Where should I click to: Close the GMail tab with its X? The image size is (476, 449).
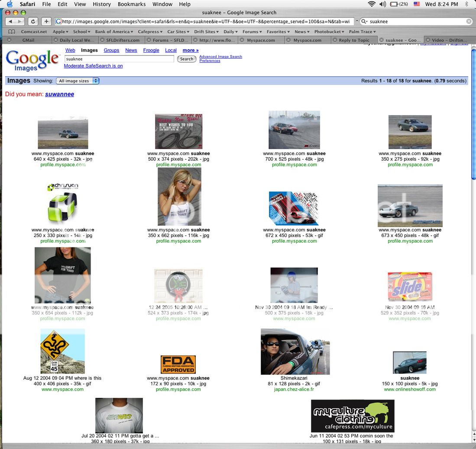(10, 40)
